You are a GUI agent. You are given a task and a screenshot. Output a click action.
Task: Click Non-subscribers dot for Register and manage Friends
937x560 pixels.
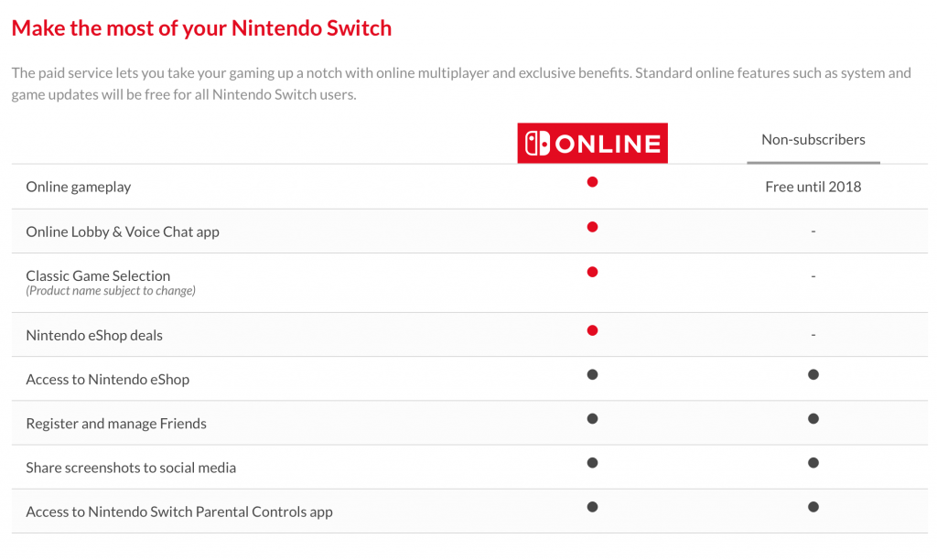813,419
